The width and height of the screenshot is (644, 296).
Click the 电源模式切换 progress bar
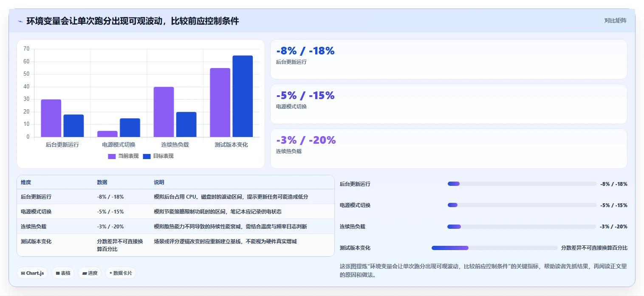(522, 205)
